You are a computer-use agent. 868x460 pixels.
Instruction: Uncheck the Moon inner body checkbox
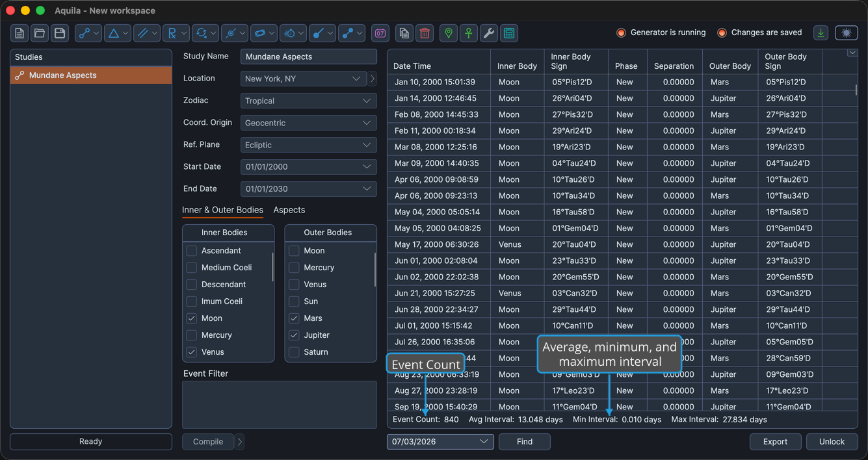coord(191,318)
